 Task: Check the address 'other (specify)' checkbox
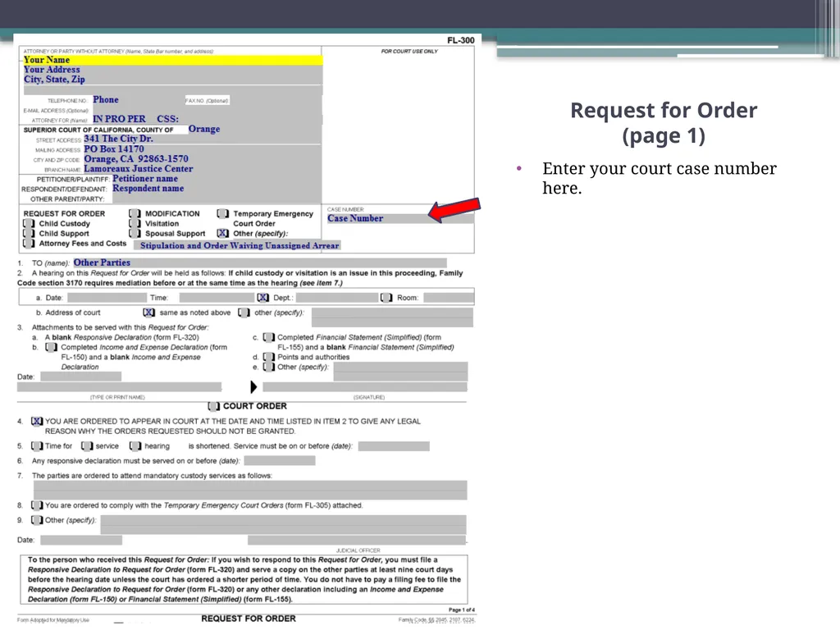[244, 313]
